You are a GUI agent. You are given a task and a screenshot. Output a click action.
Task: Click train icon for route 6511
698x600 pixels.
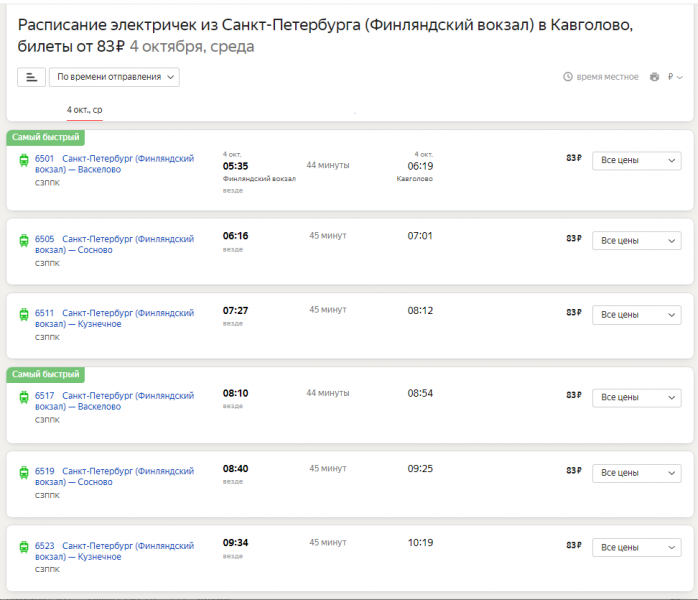point(24,314)
